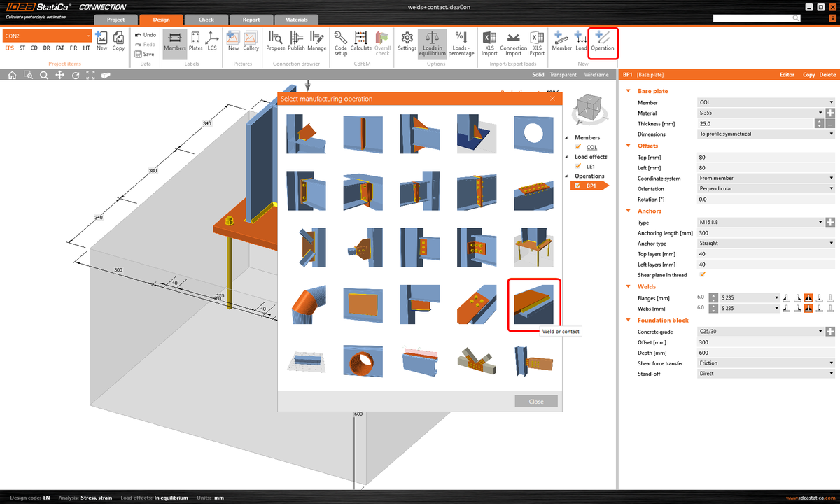Image resolution: width=840 pixels, height=504 pixels.
Task: Add a new Operation from the ribbon
Action: point(602,42)
